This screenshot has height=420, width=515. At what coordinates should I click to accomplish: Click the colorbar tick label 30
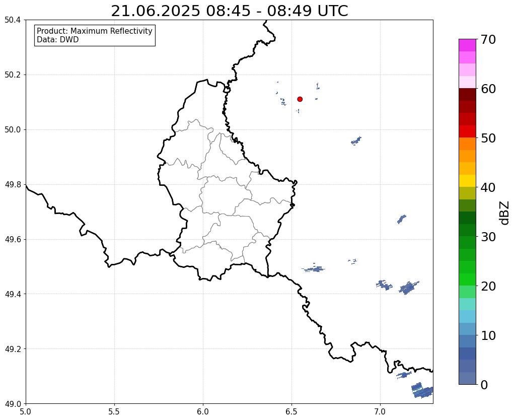point(488,237)
